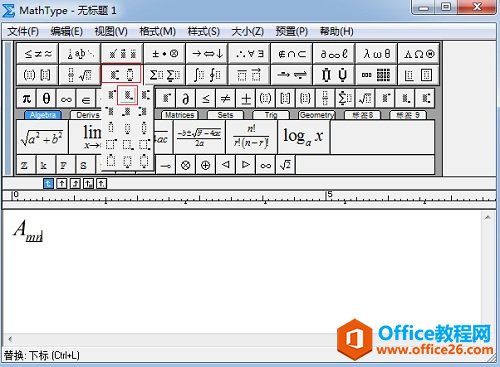500x367 pixels.
Task: Open the arrow symbols palette (→⇔↓)
Action: [207, 53]
